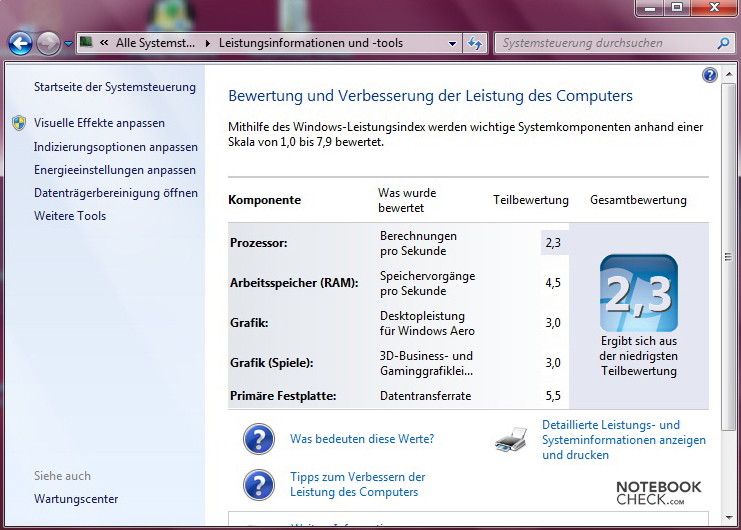Image resolution: width=741 pixels, height=530 pixels.
Task: Close the window with the X button
Action: click(714, 7)
